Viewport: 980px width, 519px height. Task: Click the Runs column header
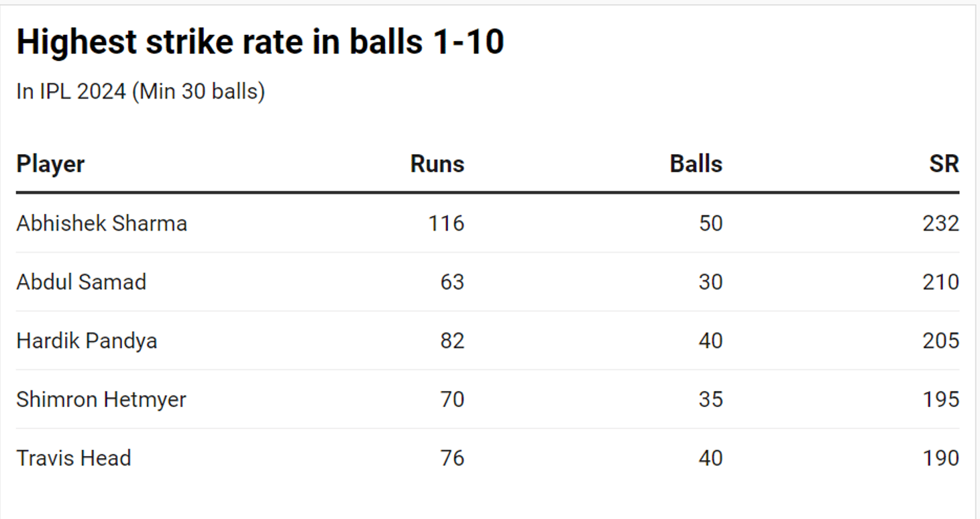click(x=437, y=164)
